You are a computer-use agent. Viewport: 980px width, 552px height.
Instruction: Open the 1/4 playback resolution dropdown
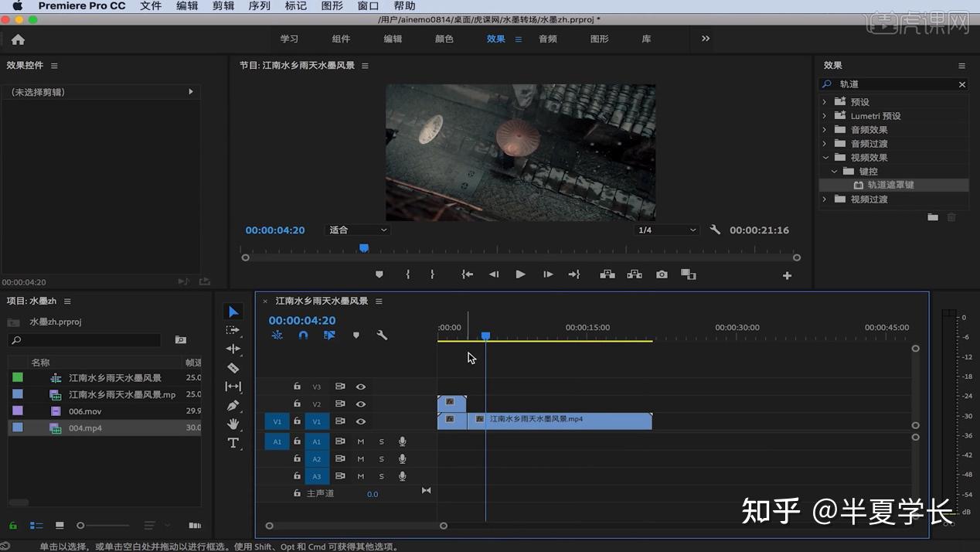pyautogui.click(x=666, y=230)
